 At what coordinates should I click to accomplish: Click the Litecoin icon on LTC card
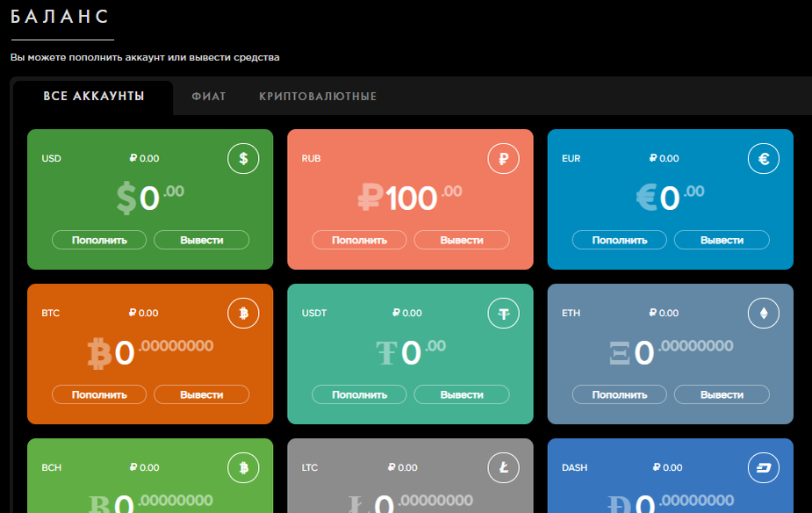tap(503, 467)
